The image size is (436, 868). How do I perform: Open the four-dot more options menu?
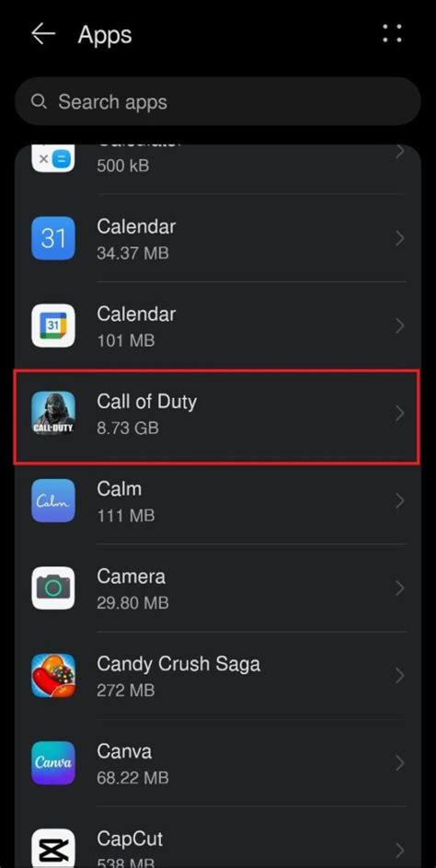coord(392,33)
